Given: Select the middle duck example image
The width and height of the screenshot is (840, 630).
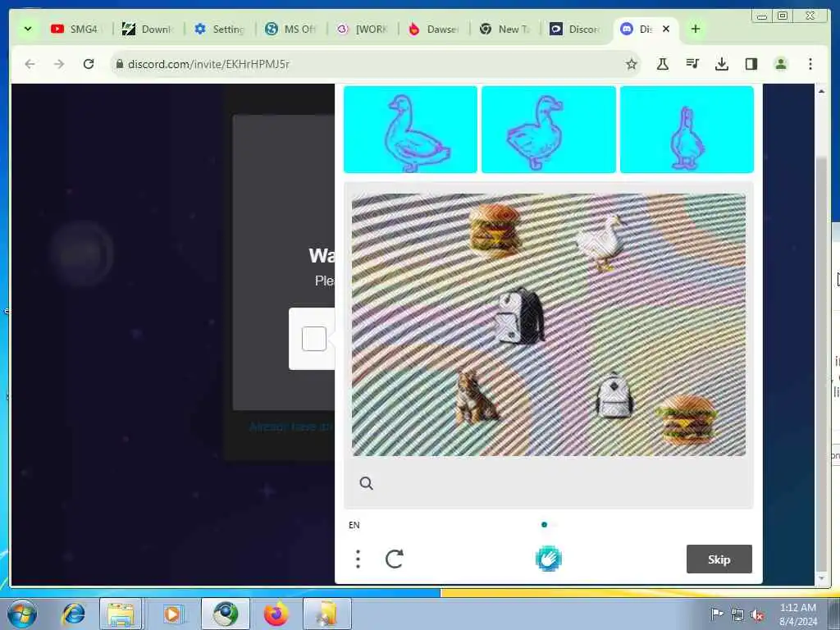Looking at the screenshot, I should coord(549,130).
